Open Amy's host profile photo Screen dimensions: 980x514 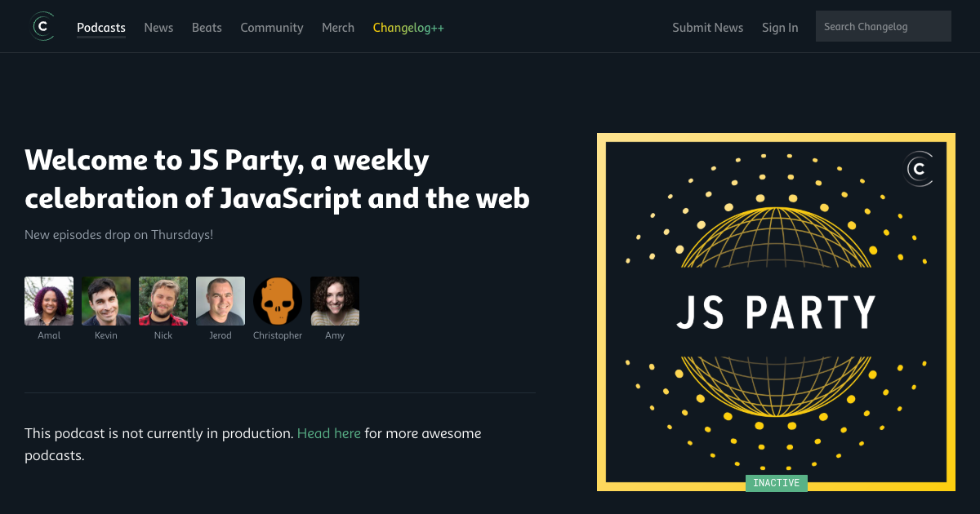point(334,300)
